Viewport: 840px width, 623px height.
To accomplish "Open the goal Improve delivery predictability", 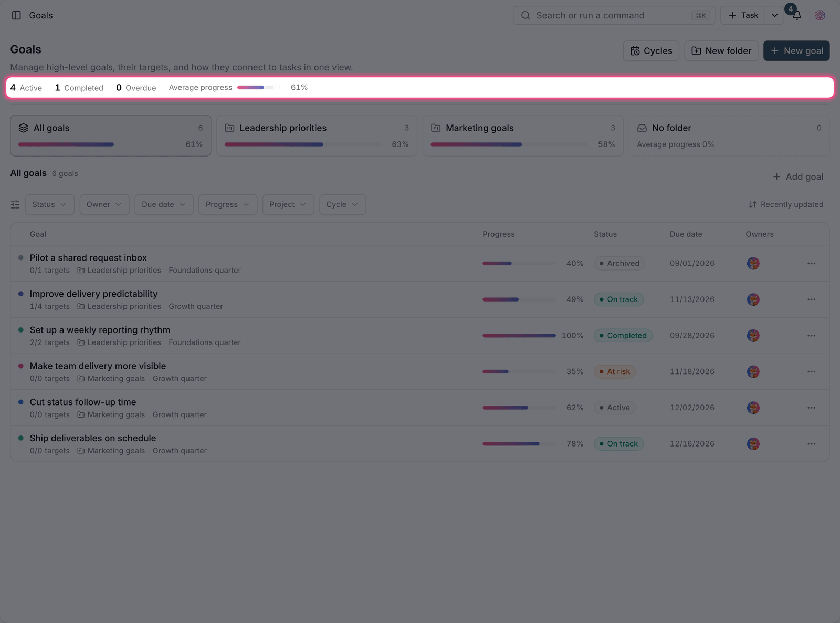I will point(93,294).
